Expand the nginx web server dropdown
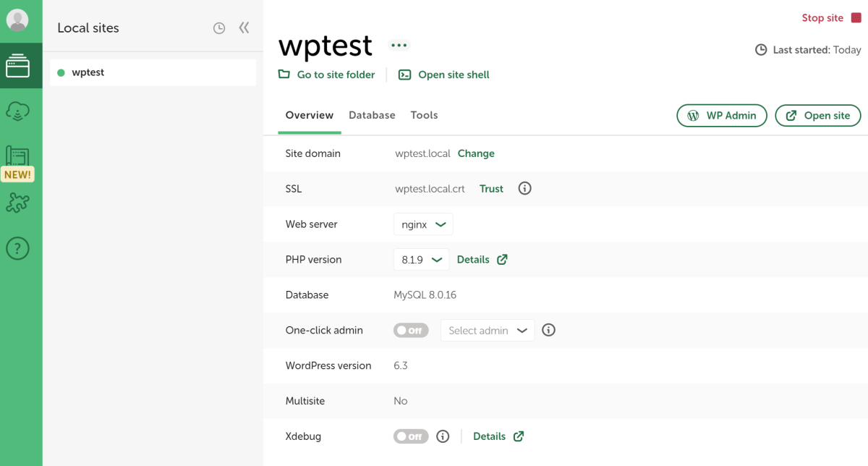Viewport: 868px width, 466px height. [423, 224]
